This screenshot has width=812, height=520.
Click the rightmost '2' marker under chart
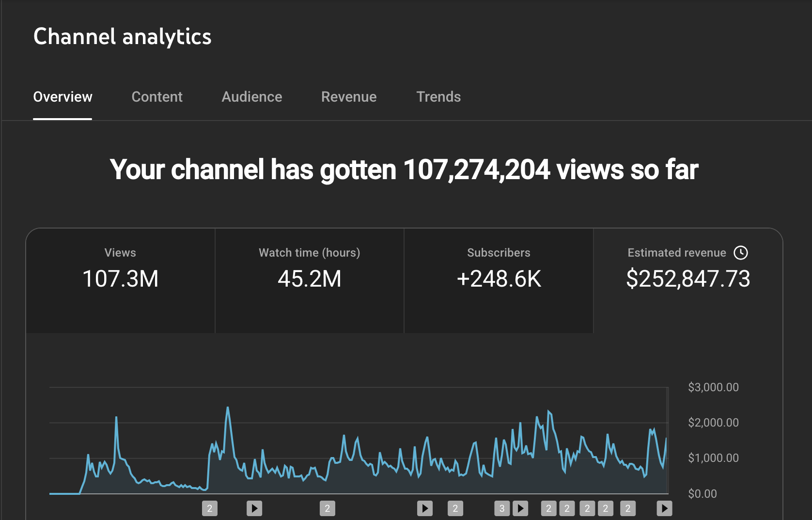(628, 508)
